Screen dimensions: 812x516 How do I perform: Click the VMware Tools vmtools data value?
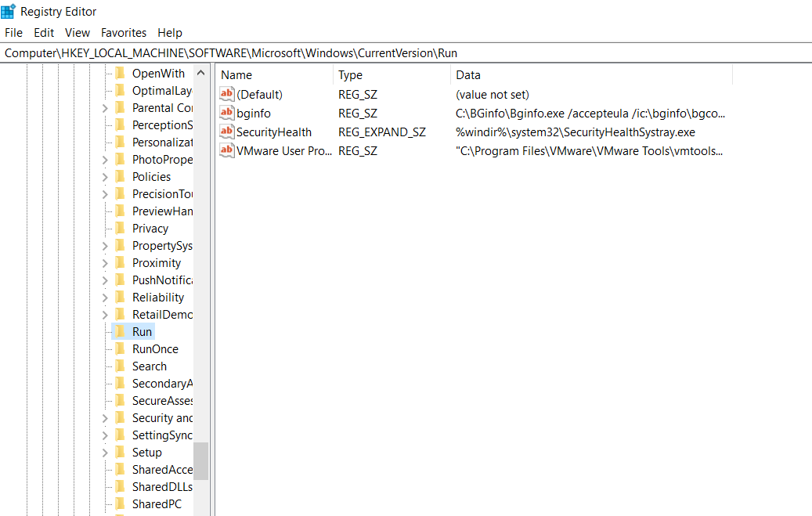[590, 151]
